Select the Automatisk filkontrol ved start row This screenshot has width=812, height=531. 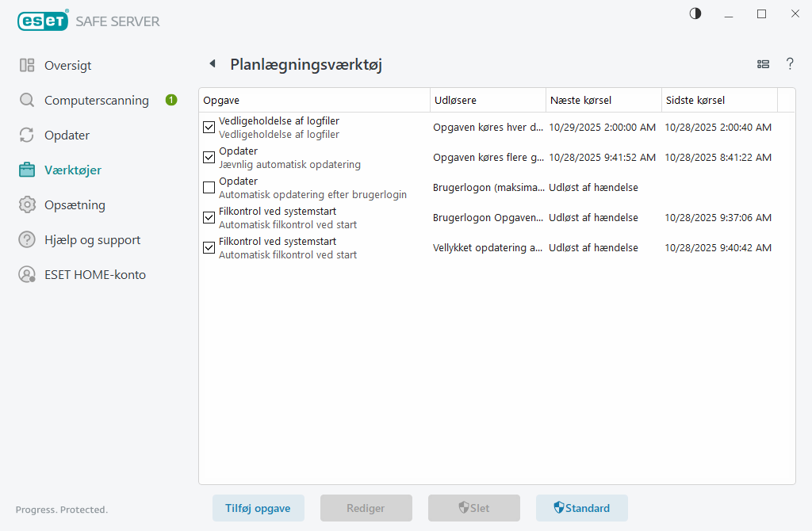point(317,248)
